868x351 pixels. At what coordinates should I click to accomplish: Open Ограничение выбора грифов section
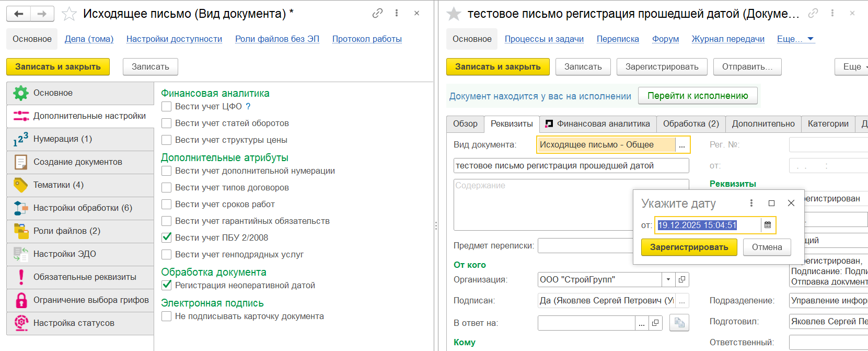click(x=80, y=300)
